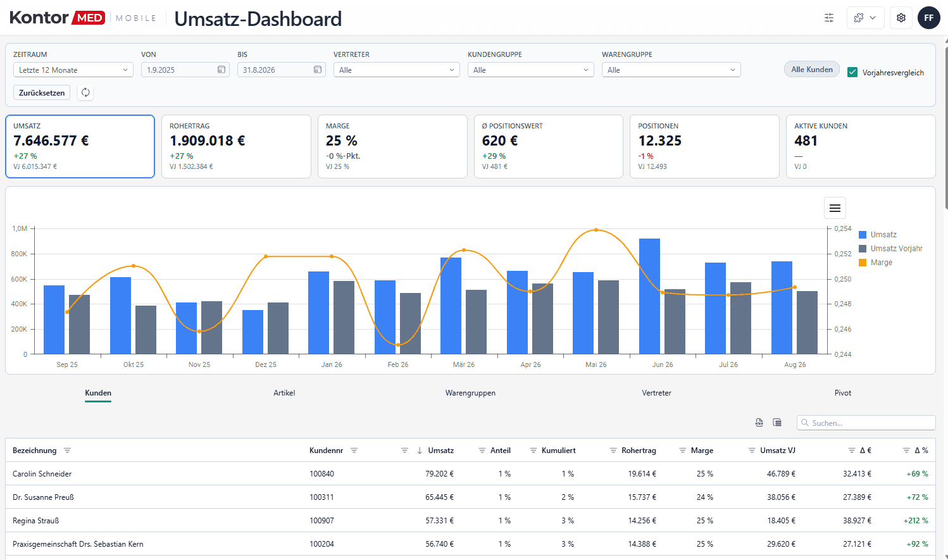Select the Umsatz KPI card
This screenshot has height=560, width=948.
pyautogui.click(x=80, y=146)
